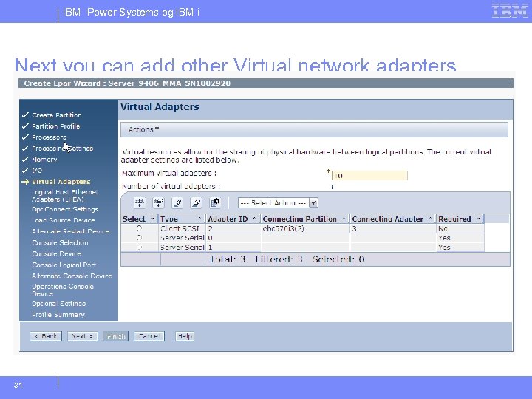Sort by the Connecting Adapter column arrow

430,219
